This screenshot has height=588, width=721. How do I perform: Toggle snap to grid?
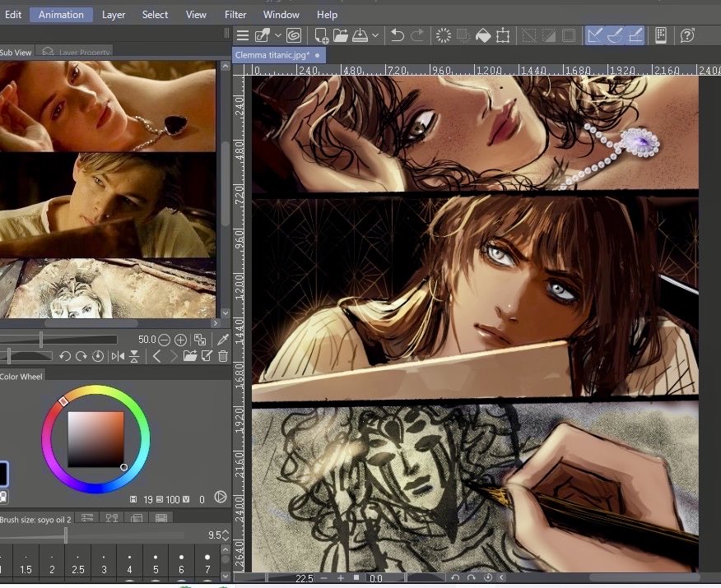tap(635, 35)
